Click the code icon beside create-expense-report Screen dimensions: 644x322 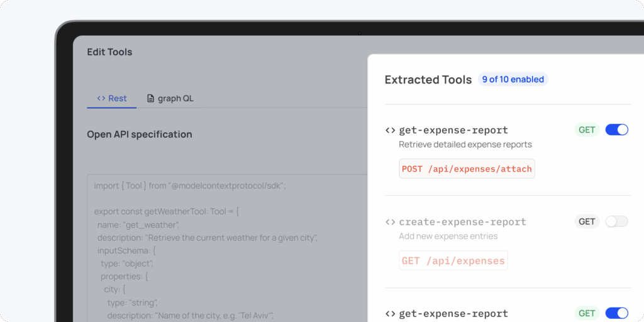390,222
